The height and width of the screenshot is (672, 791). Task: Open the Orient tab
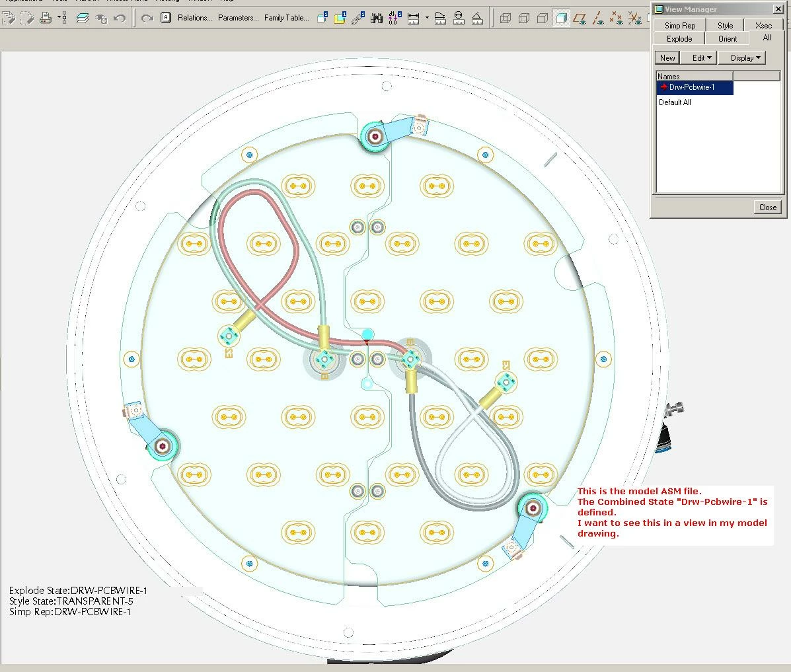coord(728,38)
